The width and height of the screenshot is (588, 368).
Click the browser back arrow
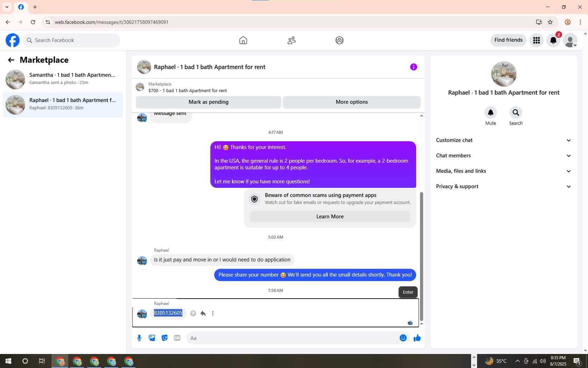point(8,22)
